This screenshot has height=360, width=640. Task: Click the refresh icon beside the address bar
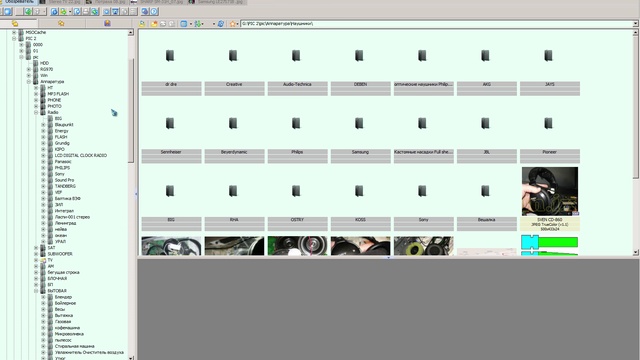pyautogui.click(x=221, y=24)
